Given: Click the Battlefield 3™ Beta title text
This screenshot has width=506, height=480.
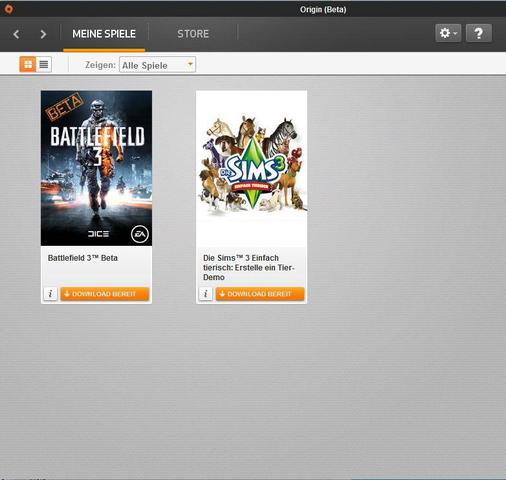Looking at the screenshot, I should (x=83, y=258).
